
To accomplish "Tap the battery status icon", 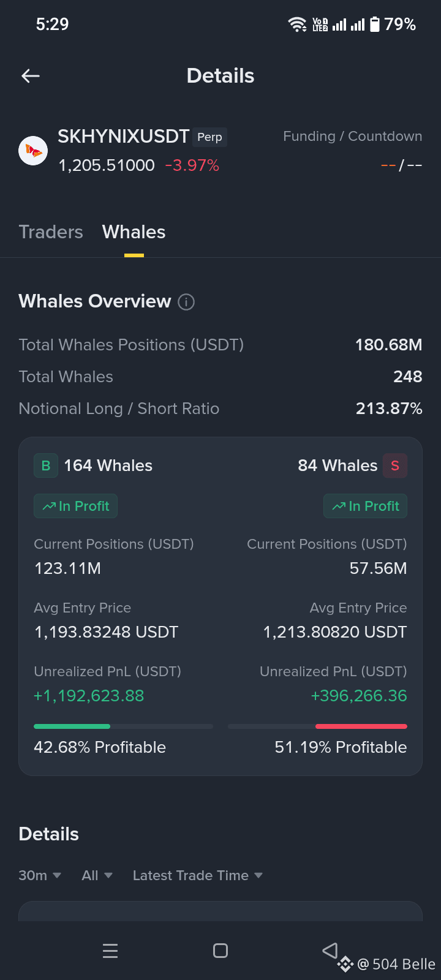I will [x=375, y=24].
